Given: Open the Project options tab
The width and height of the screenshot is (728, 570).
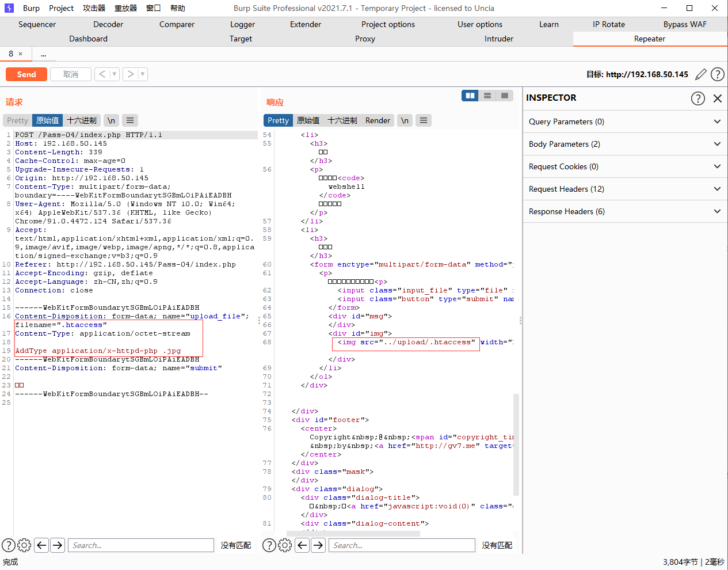Looking at the screenshot, I should tap(388, 24).
